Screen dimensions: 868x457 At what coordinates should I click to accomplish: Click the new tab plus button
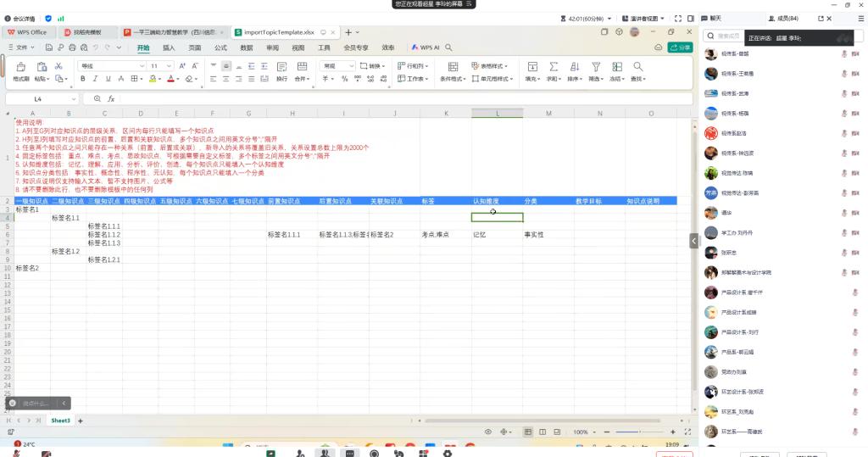tap(348, 32)
